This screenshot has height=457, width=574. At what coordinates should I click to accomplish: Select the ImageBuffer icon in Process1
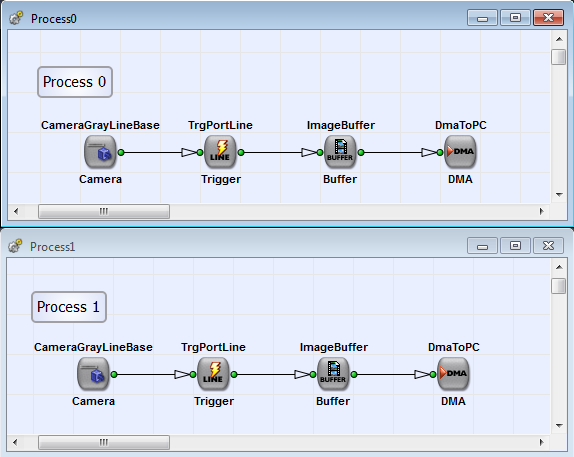(x=333, y=374)
